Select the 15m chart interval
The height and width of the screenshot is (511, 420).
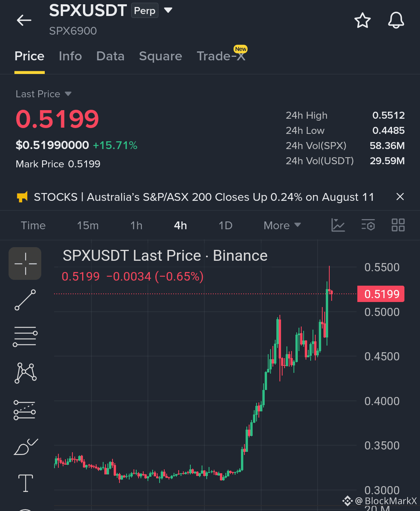click(x=88, y=225)
